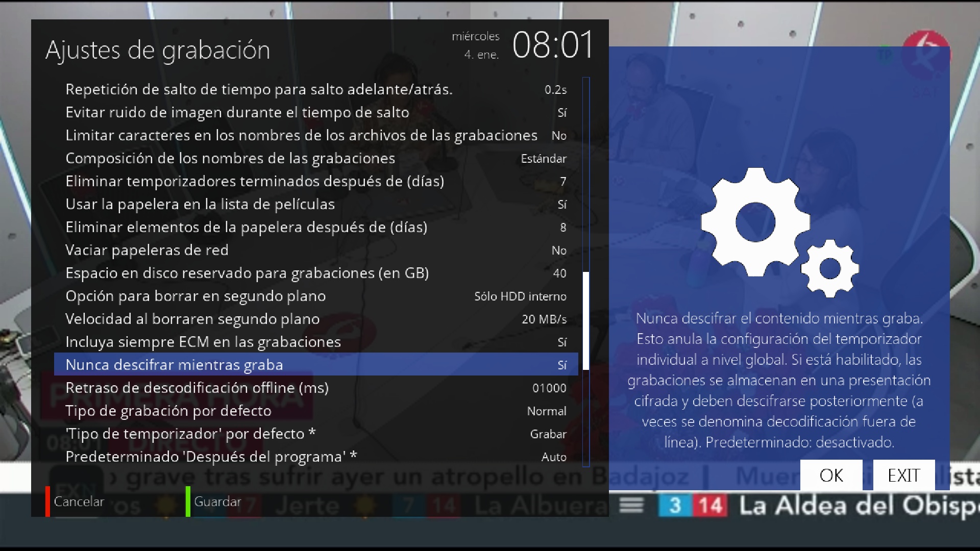Click the large settings gear icon

pyautogui.click(x=755, y=222)
